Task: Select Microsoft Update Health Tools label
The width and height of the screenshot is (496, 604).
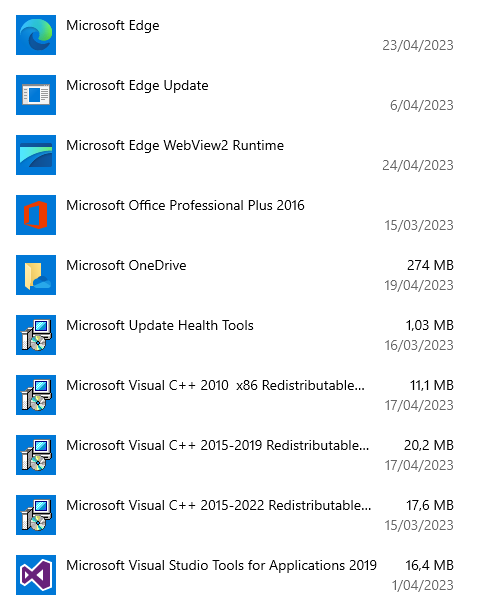Action: [x=160, y=325]
